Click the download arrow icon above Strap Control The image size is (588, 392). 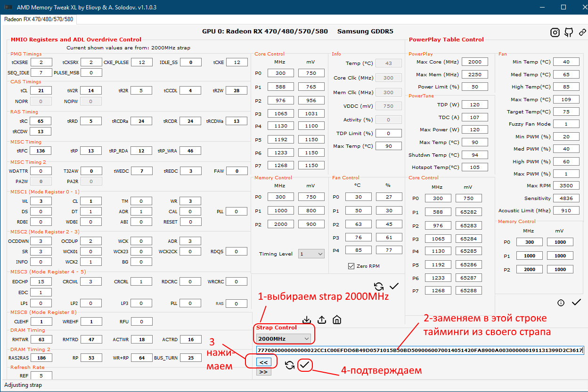click(307, 320)
